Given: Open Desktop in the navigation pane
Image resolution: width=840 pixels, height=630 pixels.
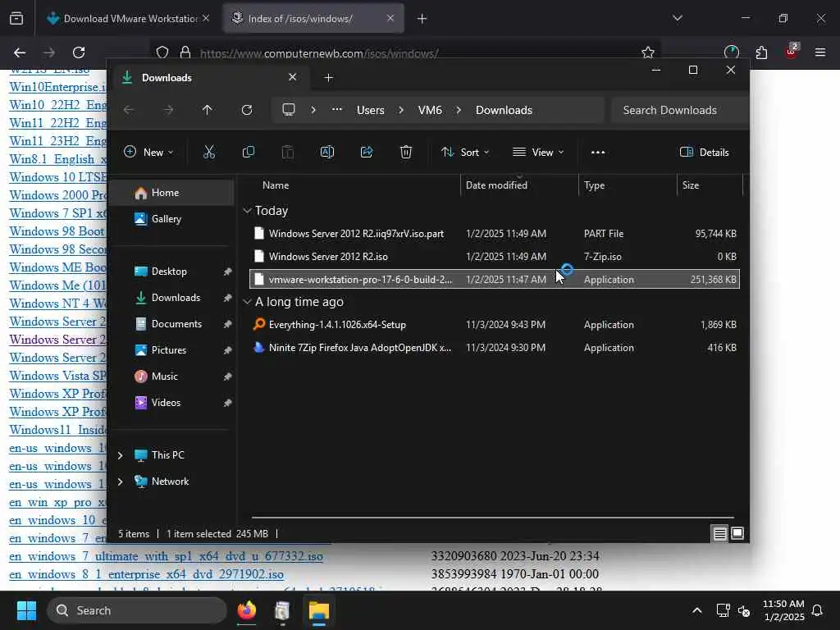Looking at the screenshot, I should [x=171, y=271].
